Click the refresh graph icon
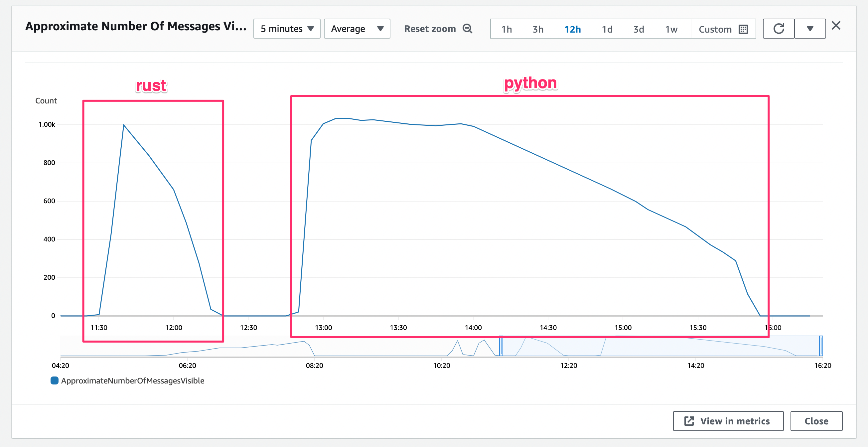This screenshot has height=447, width=868. click(x=778, y=29)
